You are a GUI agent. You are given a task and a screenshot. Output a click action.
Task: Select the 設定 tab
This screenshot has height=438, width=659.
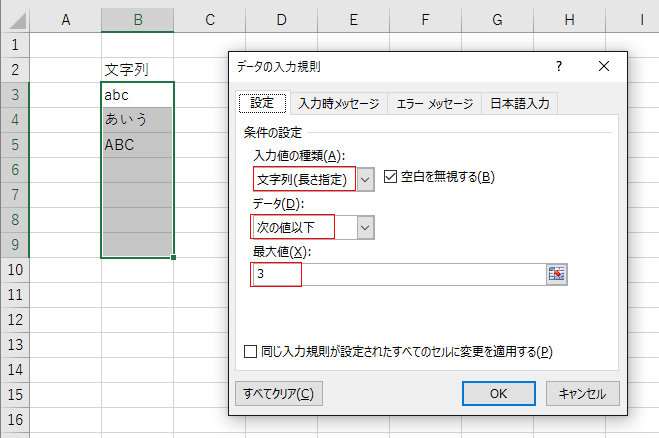262,103
